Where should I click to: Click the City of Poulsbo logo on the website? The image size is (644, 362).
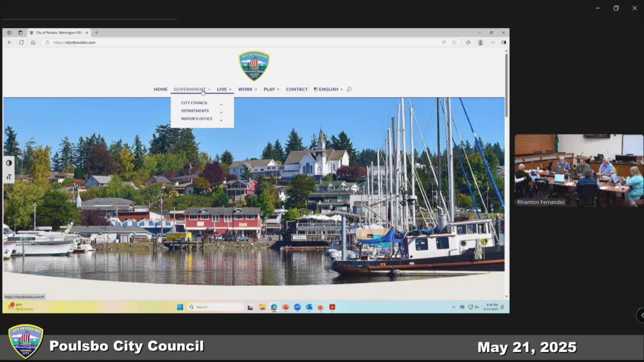[254, 66]
